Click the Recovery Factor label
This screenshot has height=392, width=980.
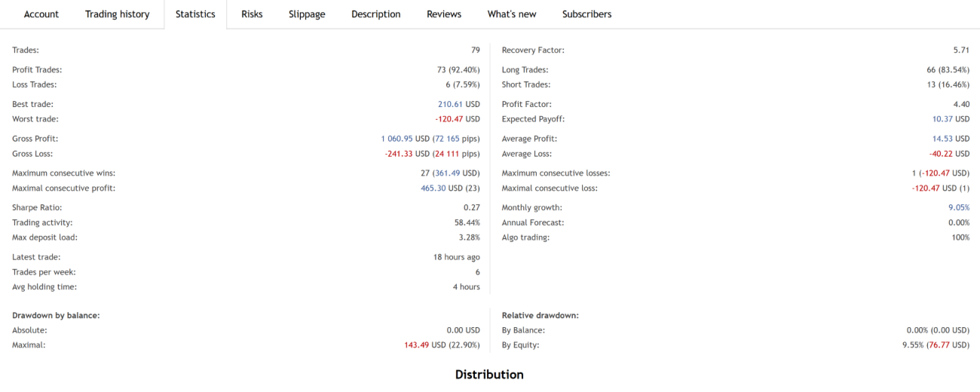point(532,51)
